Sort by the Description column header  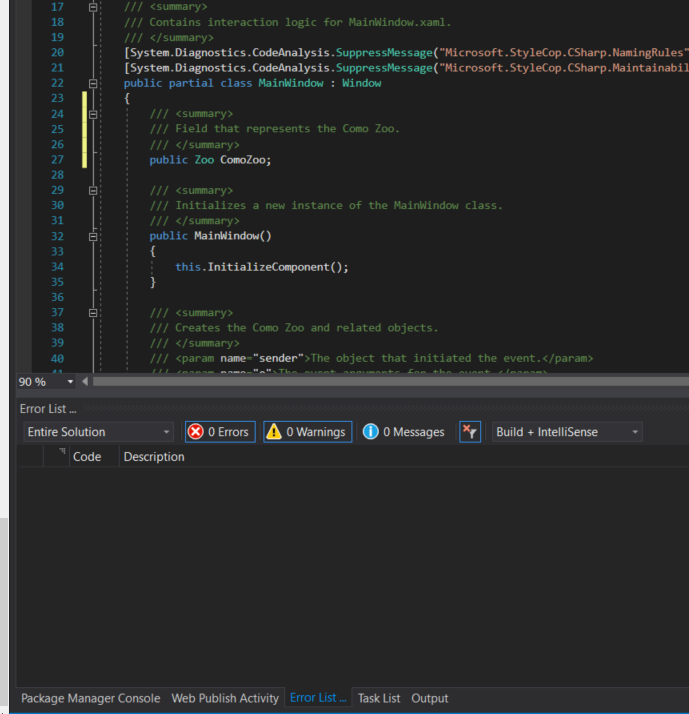pos(154,457)
